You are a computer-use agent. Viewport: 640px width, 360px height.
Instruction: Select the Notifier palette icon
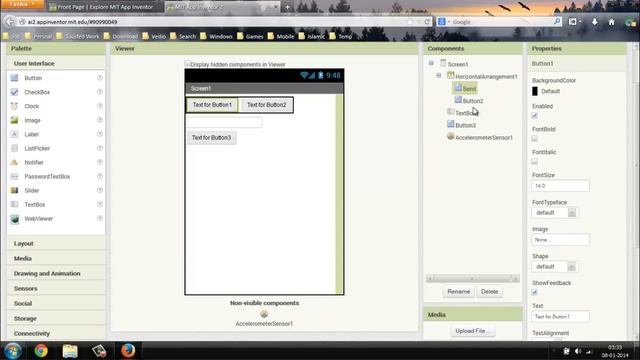tap(14, 162)
